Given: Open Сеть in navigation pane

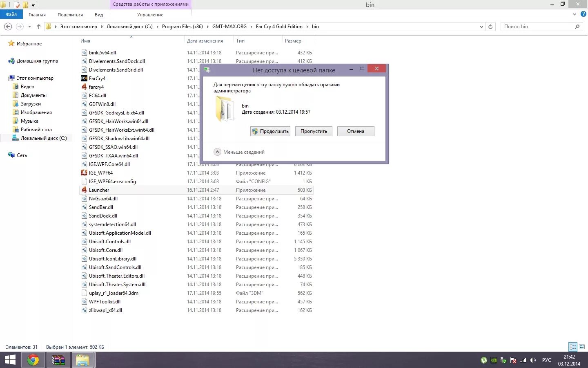Looking at the screenshot, I should [x=22, y=155].
